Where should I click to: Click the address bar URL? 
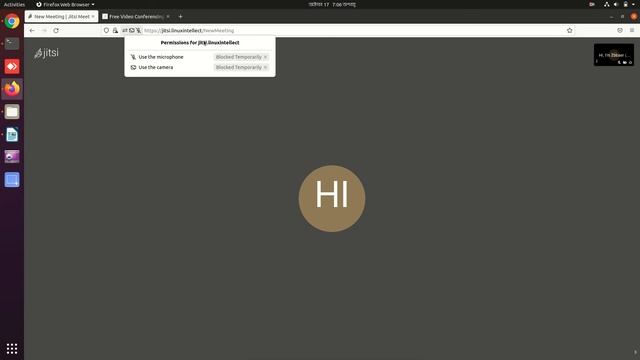(189, 31)
